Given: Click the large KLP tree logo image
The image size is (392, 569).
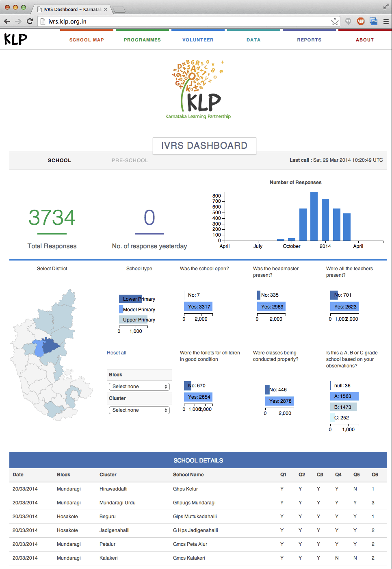Looking at the screenshot, I should pos(198,89).
